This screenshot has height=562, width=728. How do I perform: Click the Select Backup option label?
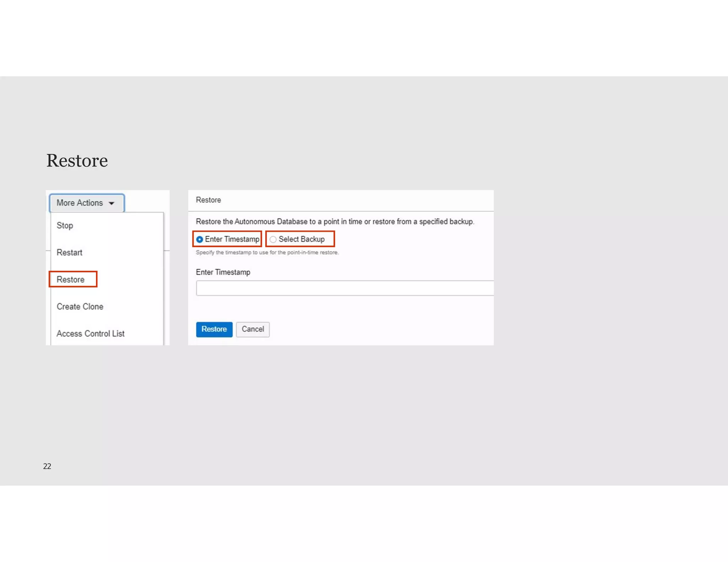(x=301, y=239)
